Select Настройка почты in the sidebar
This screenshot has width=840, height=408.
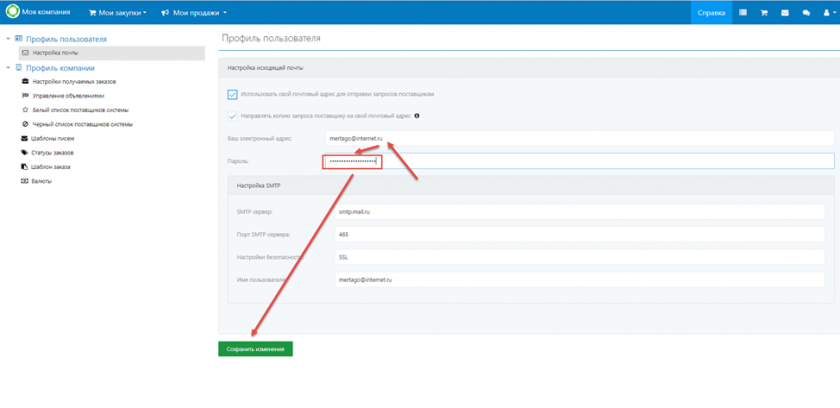(55, 53)
